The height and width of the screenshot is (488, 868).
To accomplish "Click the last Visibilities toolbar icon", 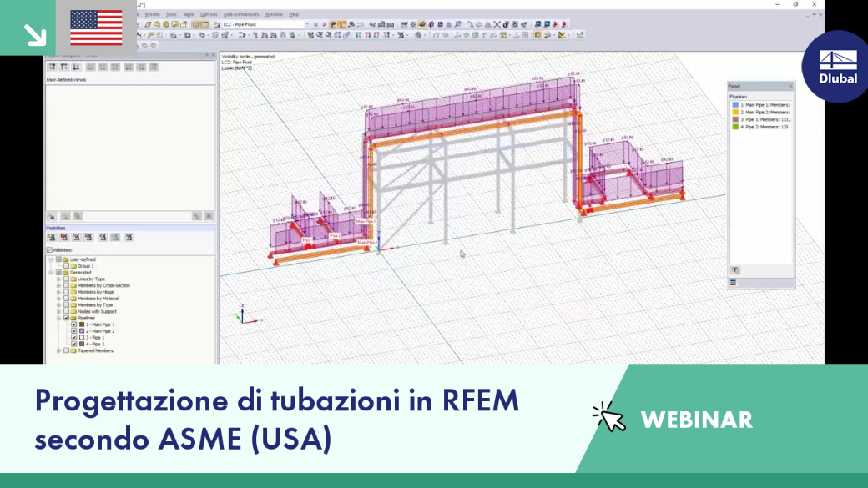I will click(x=129, y=238).
